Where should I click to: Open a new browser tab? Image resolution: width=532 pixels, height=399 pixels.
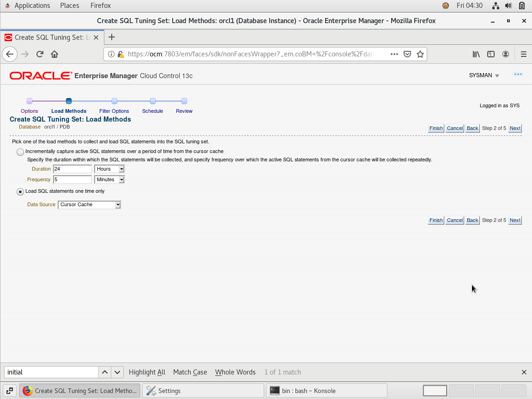pos(112,37)
